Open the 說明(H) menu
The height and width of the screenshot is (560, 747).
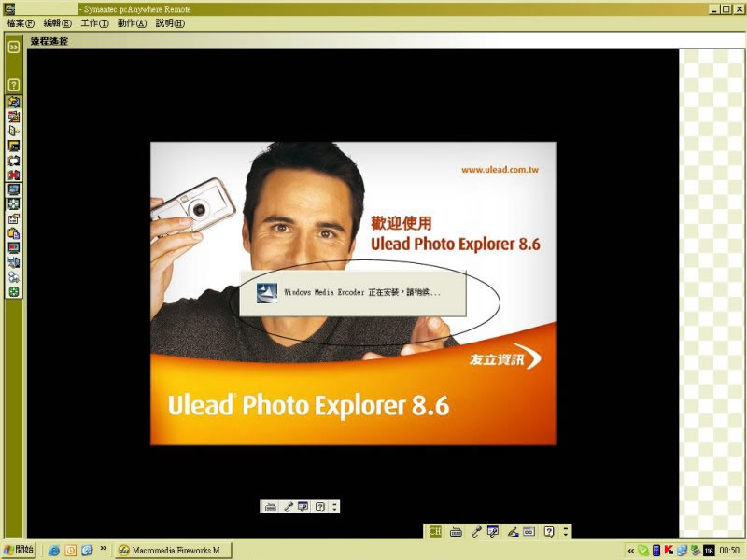170,22
